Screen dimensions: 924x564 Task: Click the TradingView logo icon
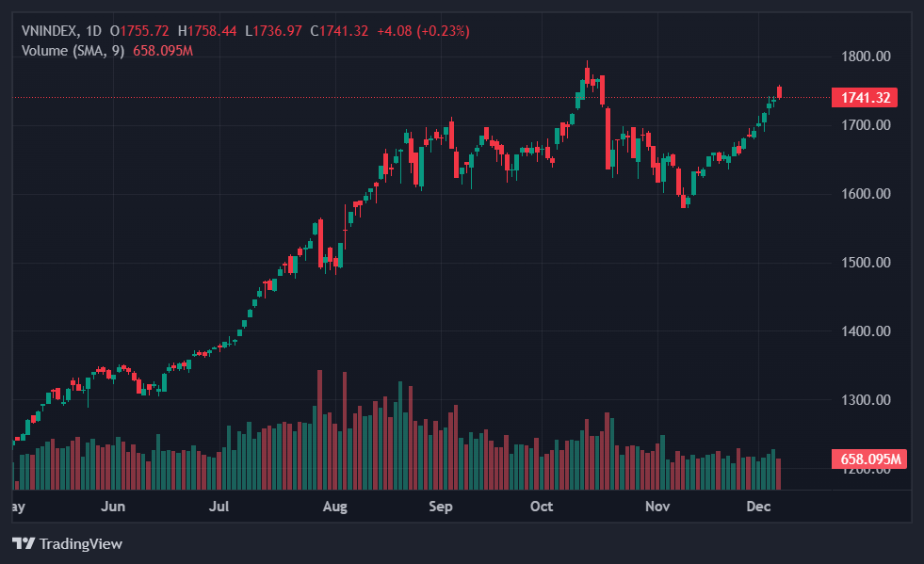pyautogui.click(x=24, y=544)
